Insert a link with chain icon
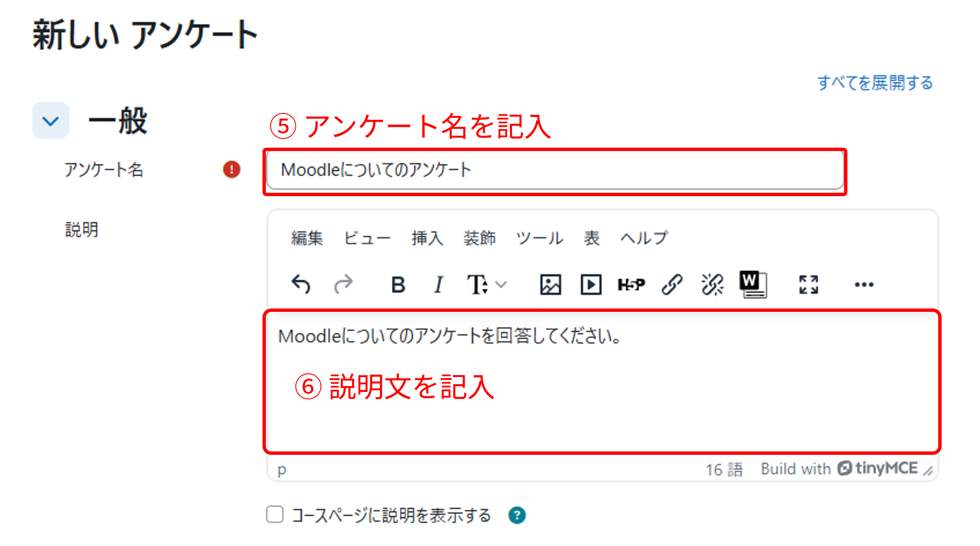The image size is (980, 546). click(672, 284)
